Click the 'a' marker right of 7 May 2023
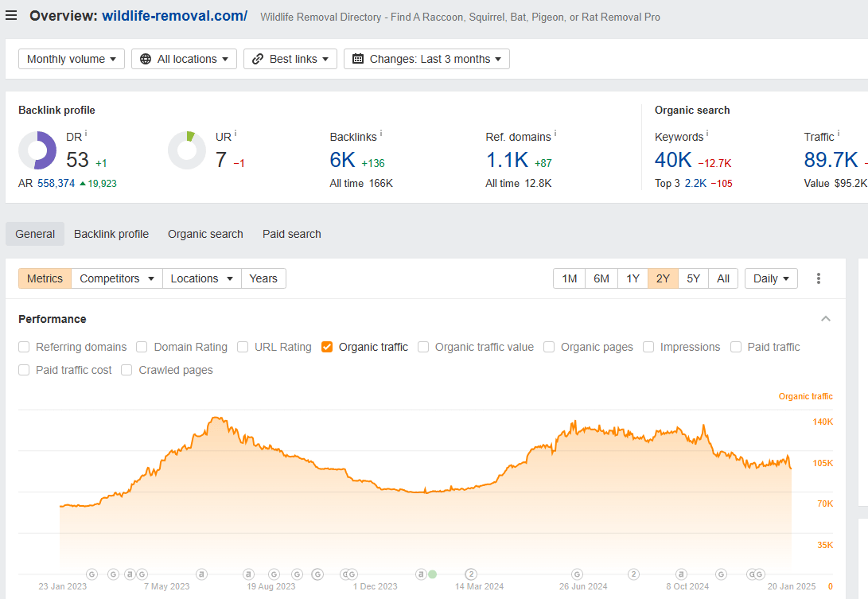 [x=201, y=574]
